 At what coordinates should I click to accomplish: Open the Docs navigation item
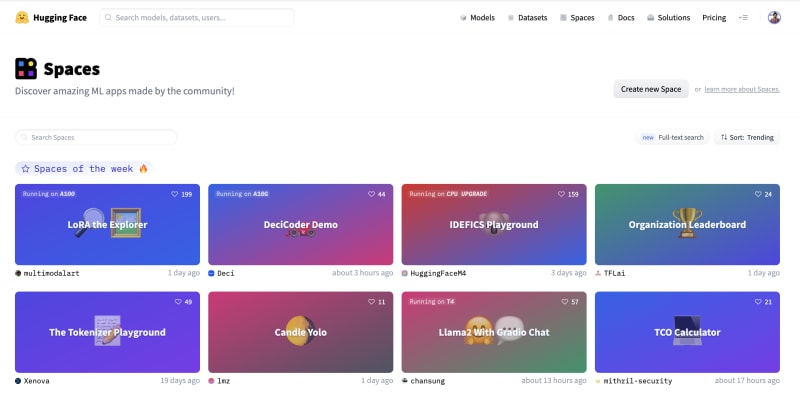click(620, 17)
